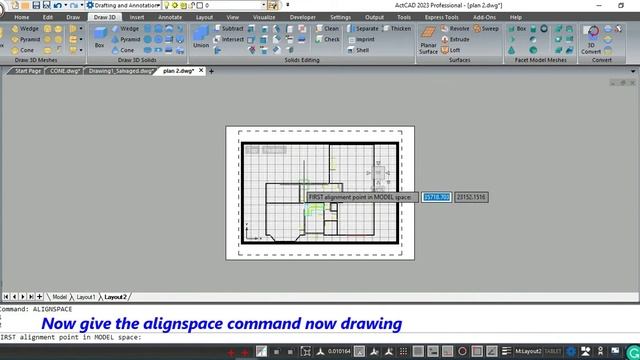Screen dimensions: 640x360
Task: Open the Planar Surface tool
Action: 428,40
